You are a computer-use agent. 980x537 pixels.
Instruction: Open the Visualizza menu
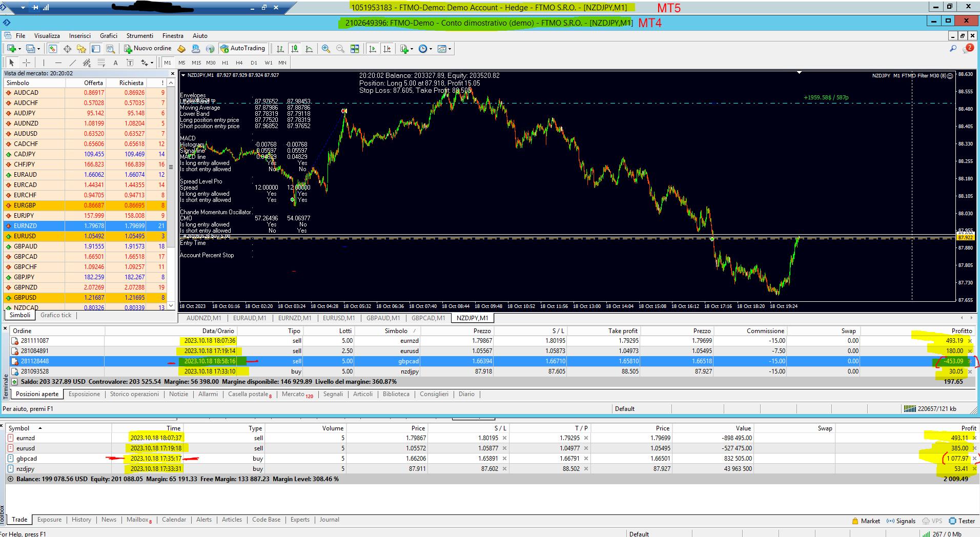pos(47,36)
